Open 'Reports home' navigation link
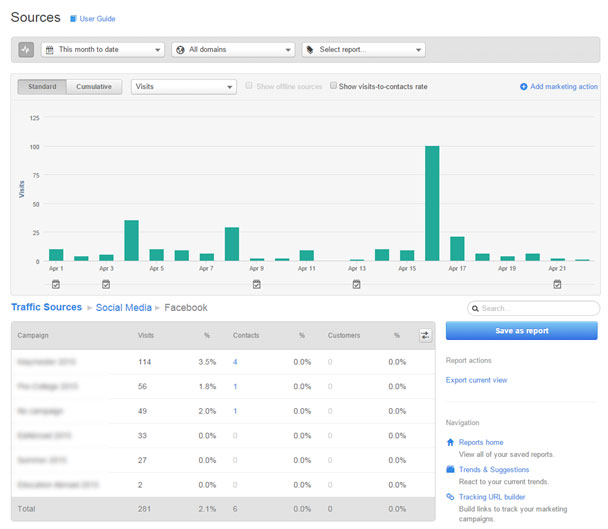This screenshot has height=529, width=608. tap(481, 442)
